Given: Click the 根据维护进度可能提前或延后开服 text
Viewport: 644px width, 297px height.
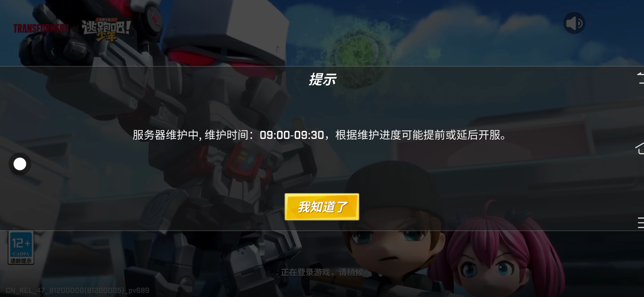Looking at the screenshot, I should (x=418, y=135).
